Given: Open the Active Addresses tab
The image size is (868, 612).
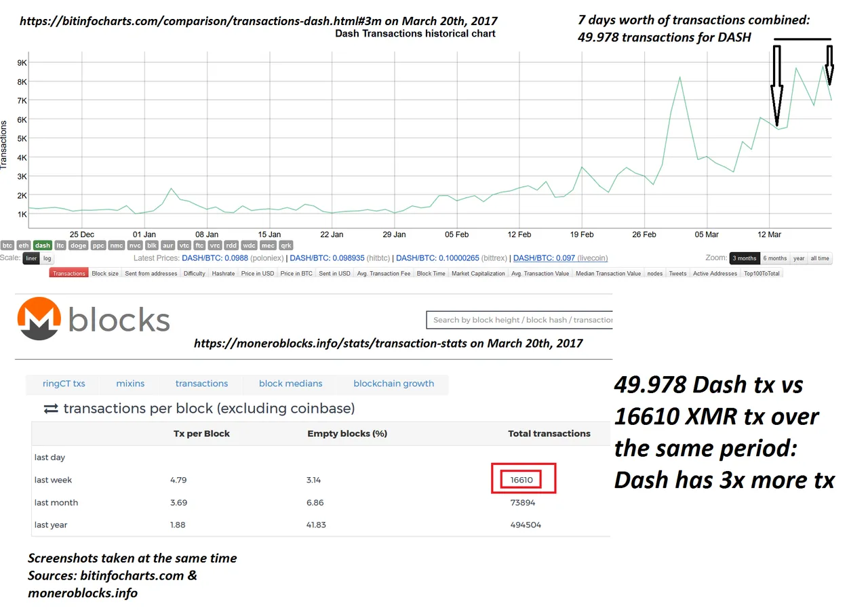Looking at the screenshot, I should [715, 273].
